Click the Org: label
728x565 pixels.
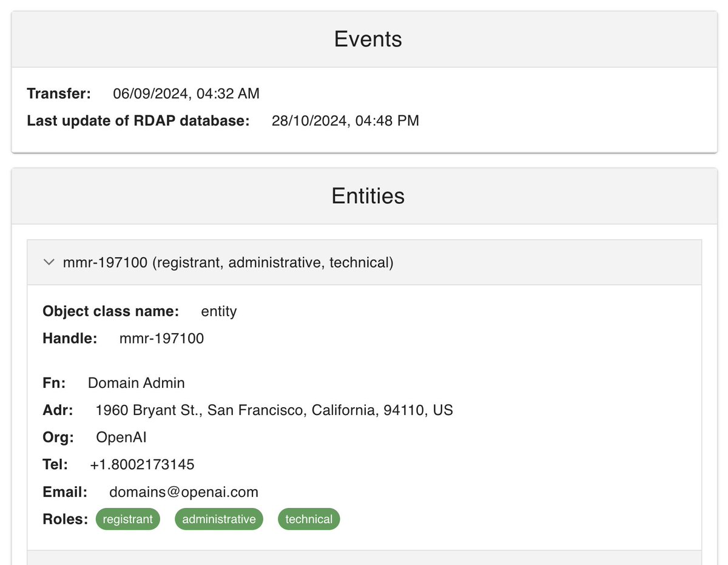pyautogui.click(x=58, y=438)
